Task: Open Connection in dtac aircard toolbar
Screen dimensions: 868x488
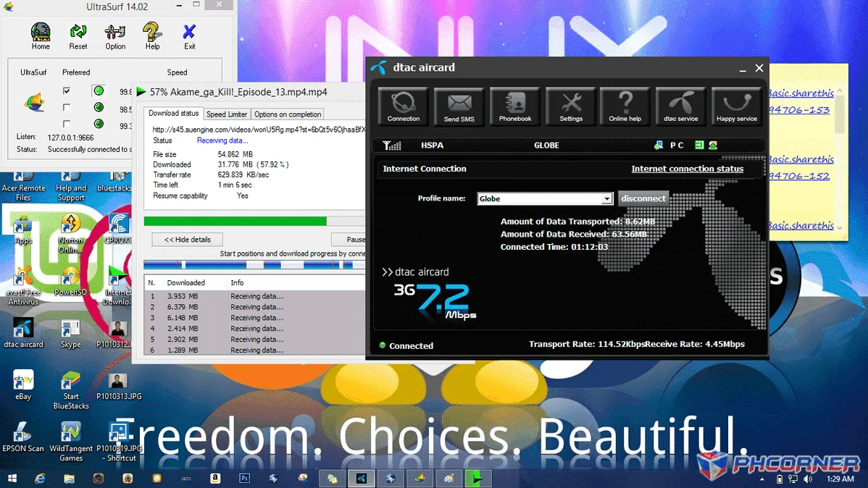Action: (403, 106)
